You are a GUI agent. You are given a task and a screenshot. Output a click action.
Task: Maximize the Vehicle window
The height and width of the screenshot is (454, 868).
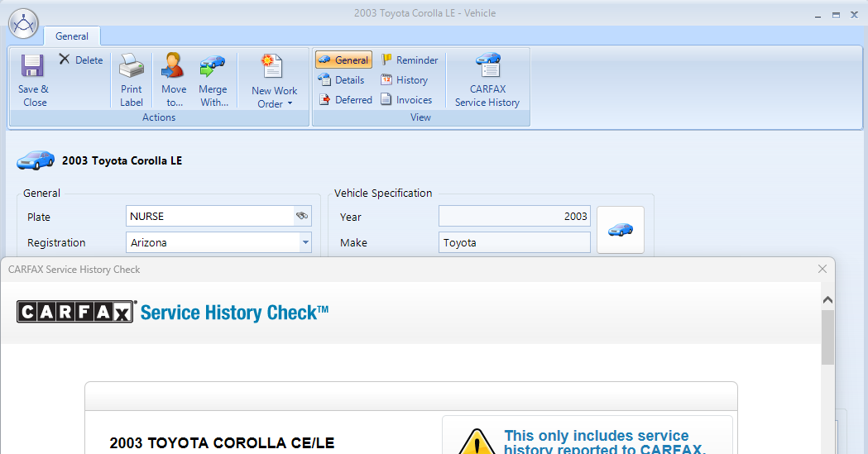(x=836, y=16)
